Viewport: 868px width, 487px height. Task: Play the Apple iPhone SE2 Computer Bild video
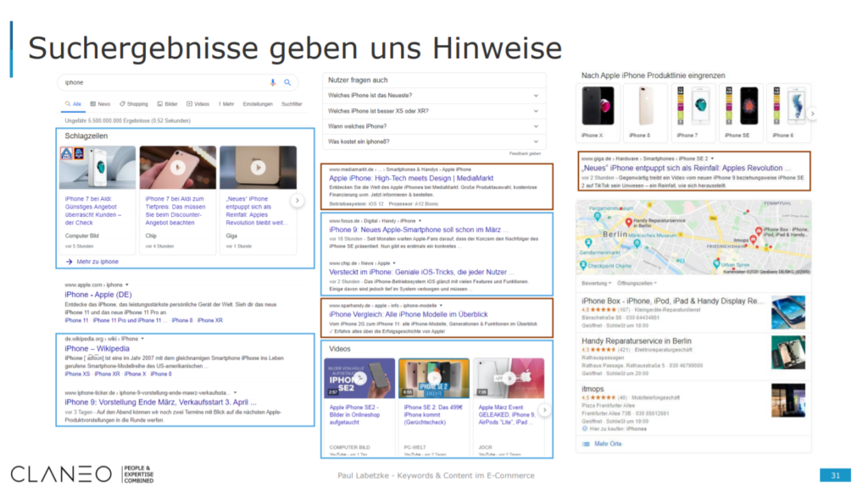pos(359,378)
